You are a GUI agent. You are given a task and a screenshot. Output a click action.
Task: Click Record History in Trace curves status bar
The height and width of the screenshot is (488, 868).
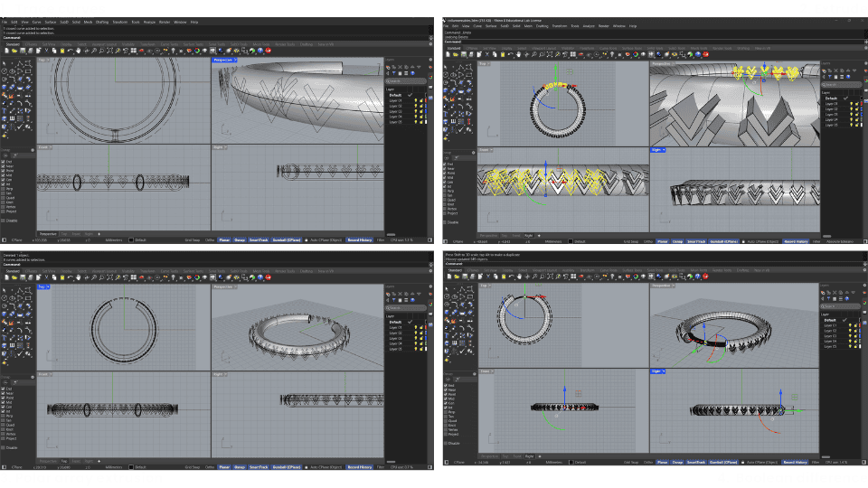tap(359, 239)
